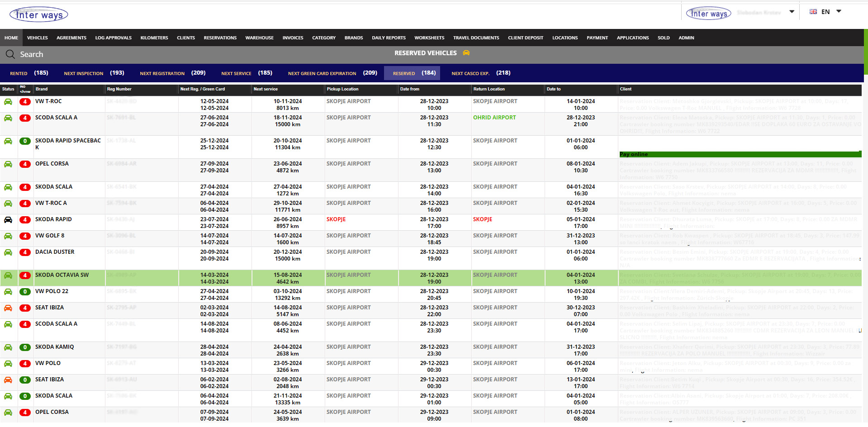Screen dimensions: 868x427
Task: Open the DAILY REPORTS menu
Action: [389, 38]
